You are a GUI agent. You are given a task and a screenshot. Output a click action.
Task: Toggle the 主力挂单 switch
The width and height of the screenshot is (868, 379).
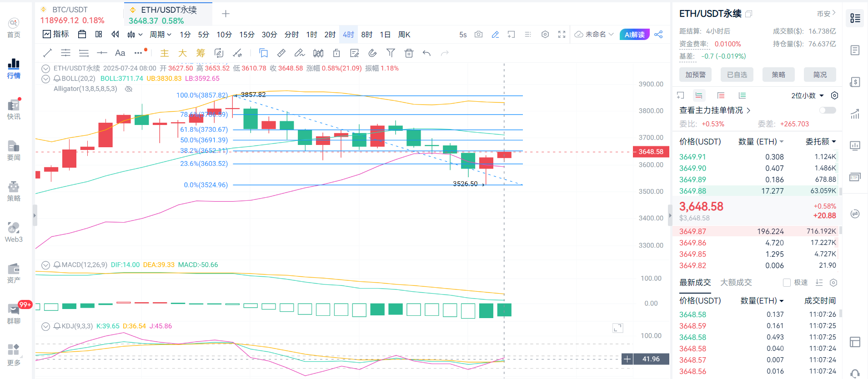click(x=828, y=110)
